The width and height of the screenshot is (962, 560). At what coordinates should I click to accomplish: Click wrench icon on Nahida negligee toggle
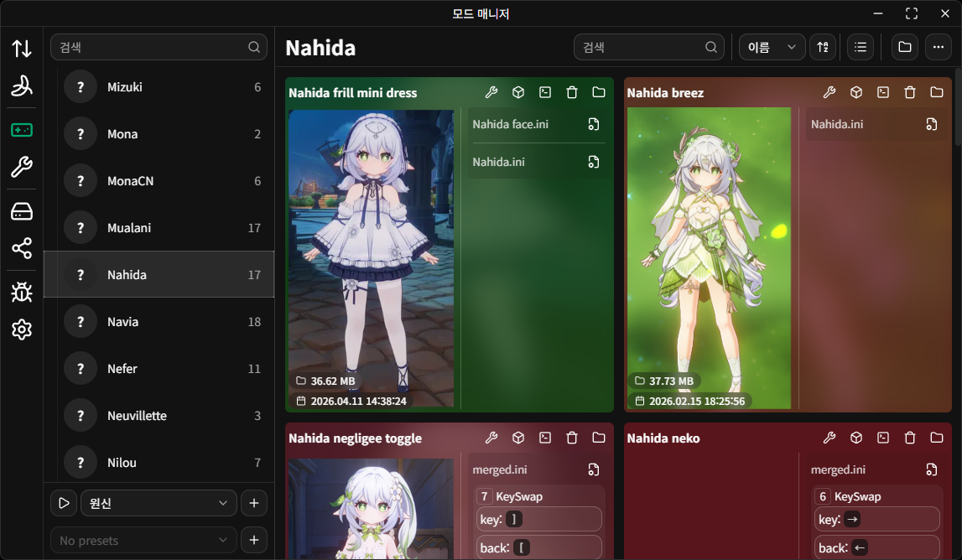point(491,438)
